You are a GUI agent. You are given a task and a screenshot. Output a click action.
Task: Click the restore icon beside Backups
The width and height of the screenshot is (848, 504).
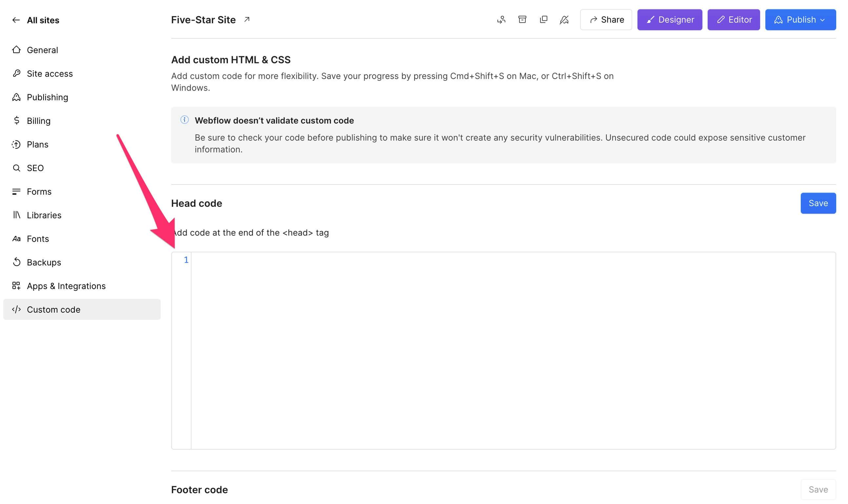16,262
